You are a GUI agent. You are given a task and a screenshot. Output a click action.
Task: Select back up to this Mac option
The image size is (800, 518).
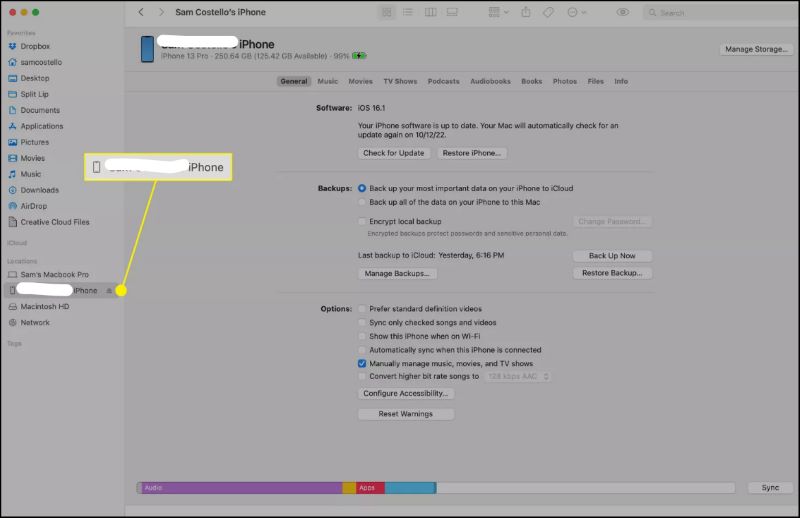[x=362, y=202]
